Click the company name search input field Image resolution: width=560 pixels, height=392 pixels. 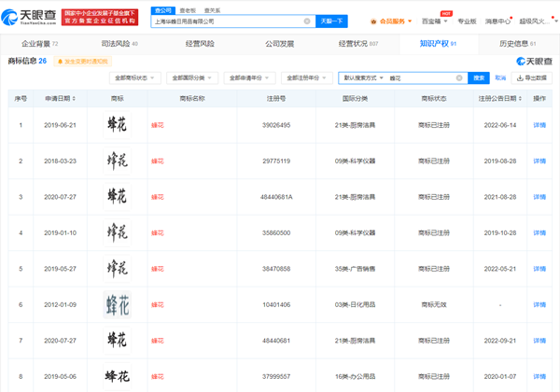pos(229,21)
